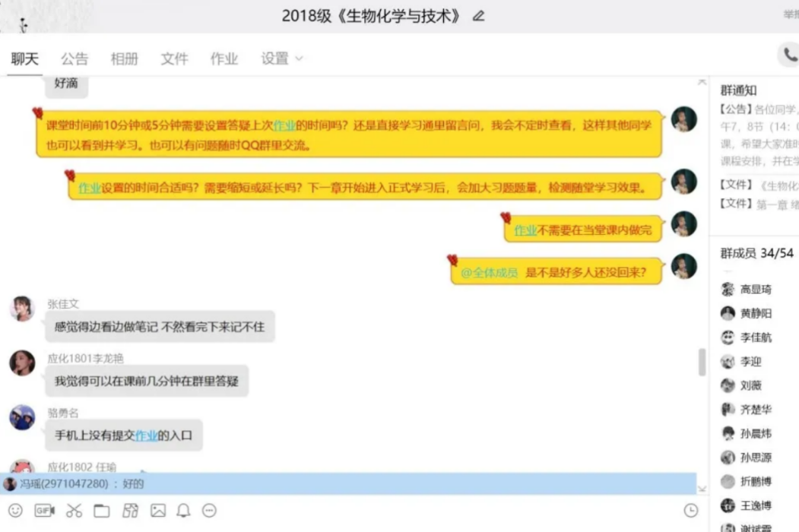Click scroll-to-top arrow in chat area
This screenshot has width=799, height=532.
click(702, 82)
